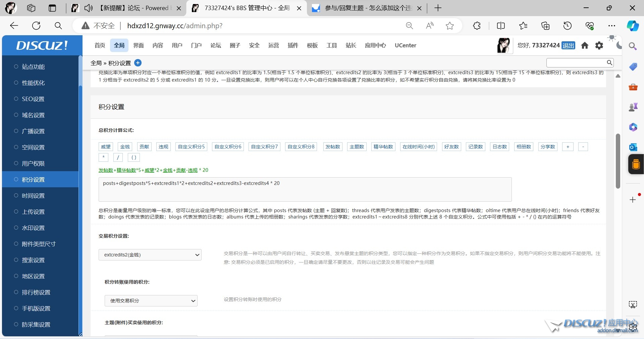Screen dimensions: 644x339
Task: Click the blue plus icon next to 积分设置 breadcrumb
Action: click(138, 63)
